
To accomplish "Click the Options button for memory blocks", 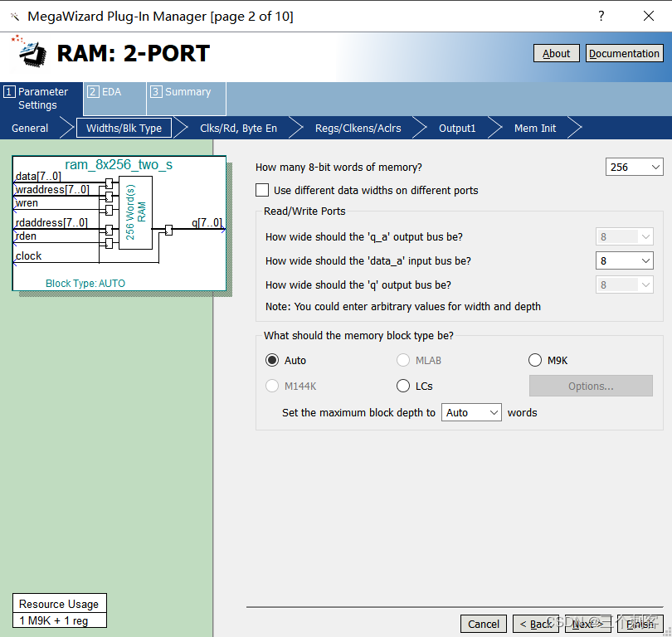I will point(590,386).
